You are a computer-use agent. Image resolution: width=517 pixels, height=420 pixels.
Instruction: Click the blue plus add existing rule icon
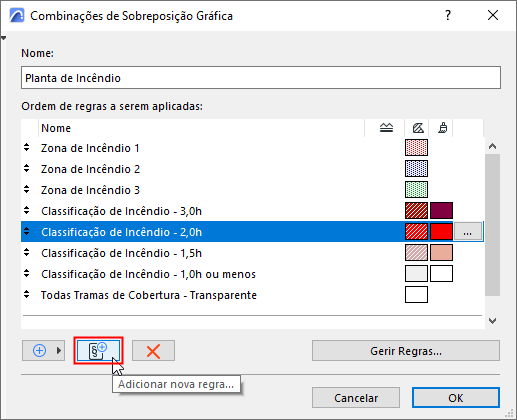coord(39,351)
